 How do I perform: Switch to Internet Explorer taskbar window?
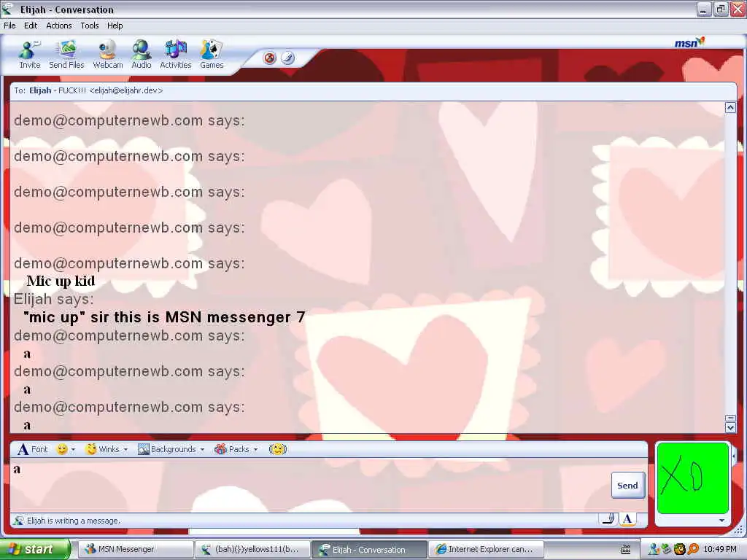(485, 549)
